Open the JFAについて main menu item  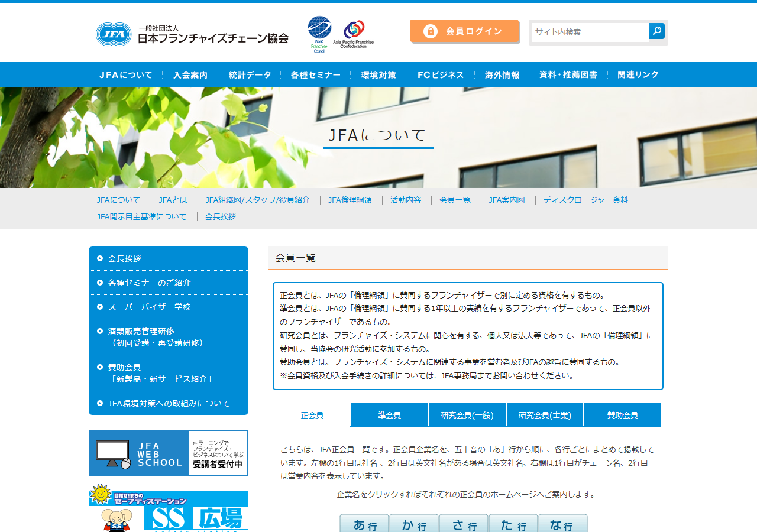[x=125, y=75]
